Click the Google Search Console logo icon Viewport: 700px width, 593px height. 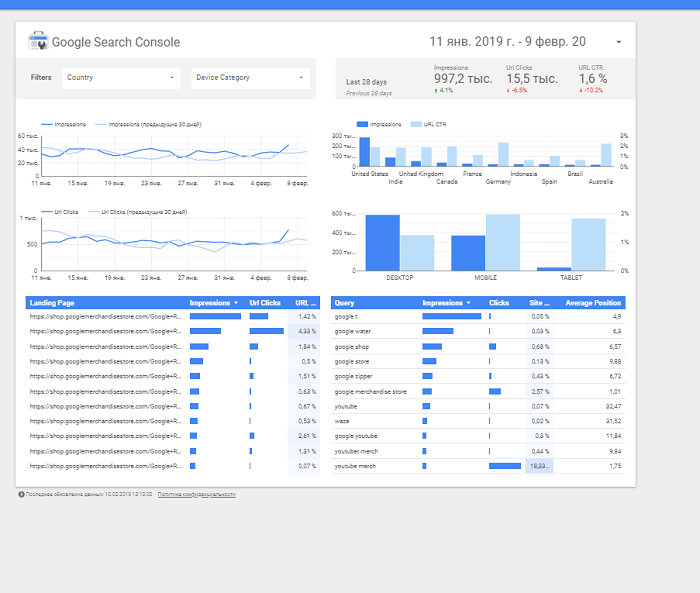[38, 42]
